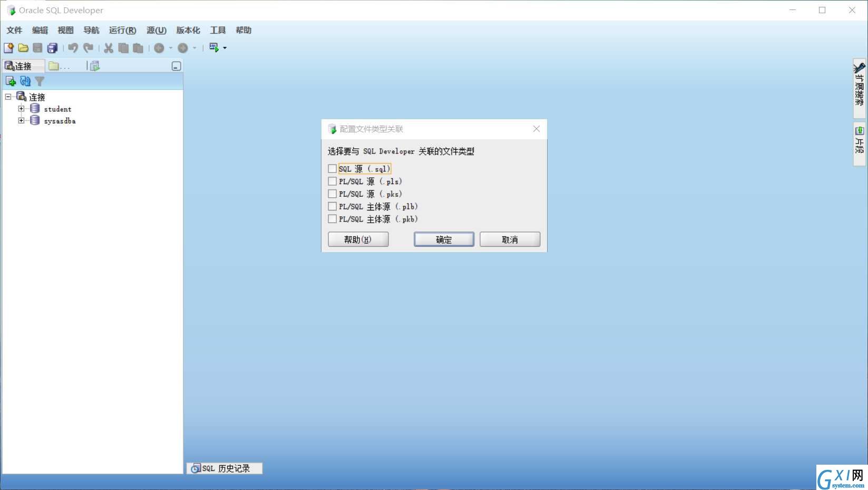Open the 扩展搜索 side panel

coord(859,88)
